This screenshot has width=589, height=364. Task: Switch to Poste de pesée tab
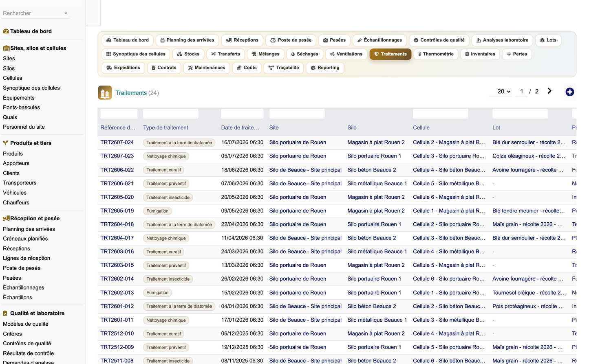[x=291, y=40]
